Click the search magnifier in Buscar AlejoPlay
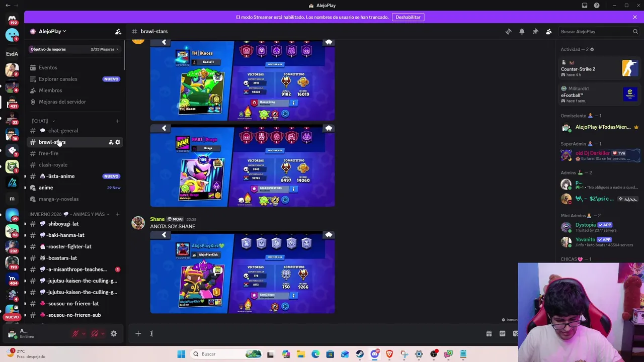The width and height of the screenshot is (644, 362). [635, 31]
